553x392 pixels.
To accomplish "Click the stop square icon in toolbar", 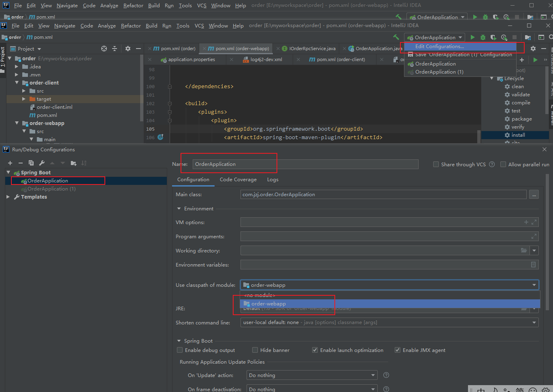I will click(x=515, y=37).
